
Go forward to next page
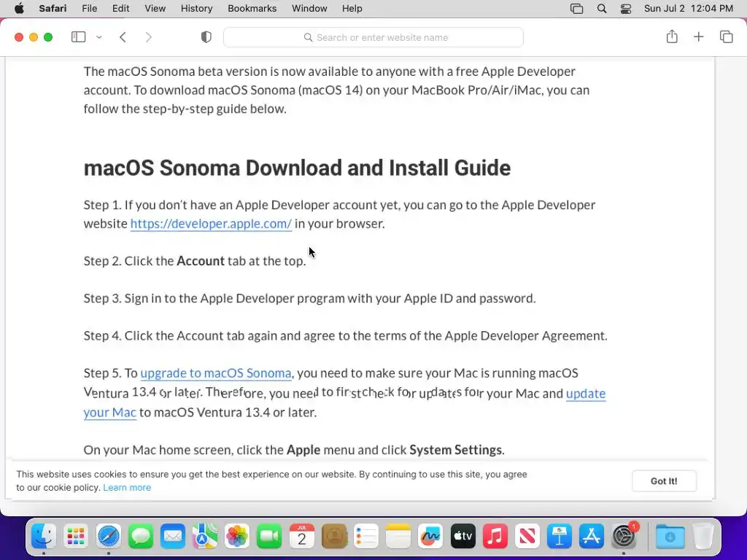[149, 37]
